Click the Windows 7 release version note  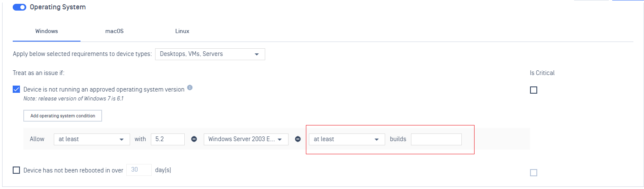click(x=73, y=99)
